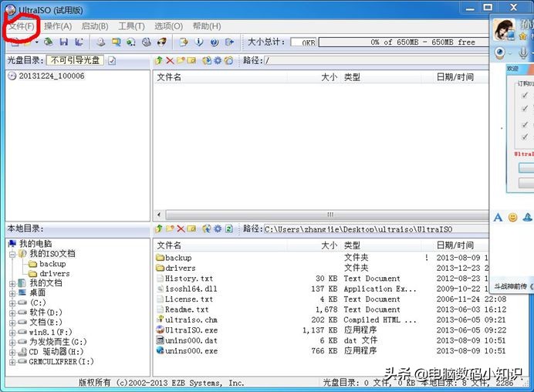Click the red Delete icon in the ISO panel
534x392 pixels.
[x=170, y=60]
